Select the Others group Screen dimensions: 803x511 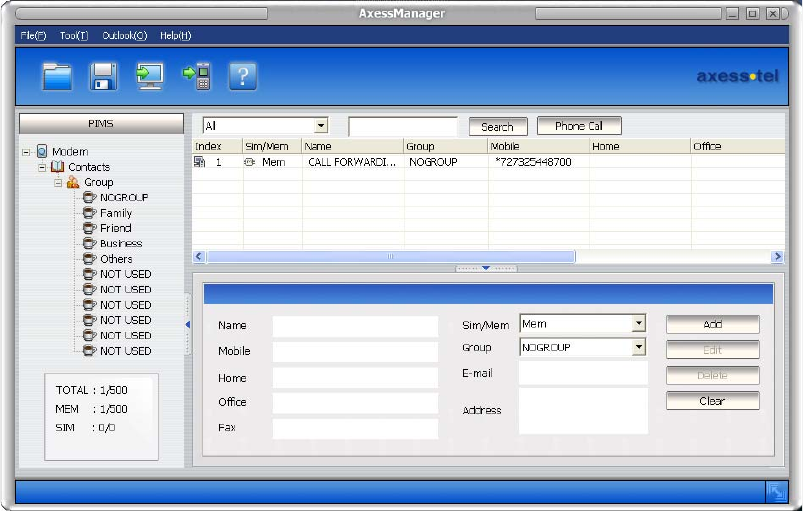click(116, 259)
